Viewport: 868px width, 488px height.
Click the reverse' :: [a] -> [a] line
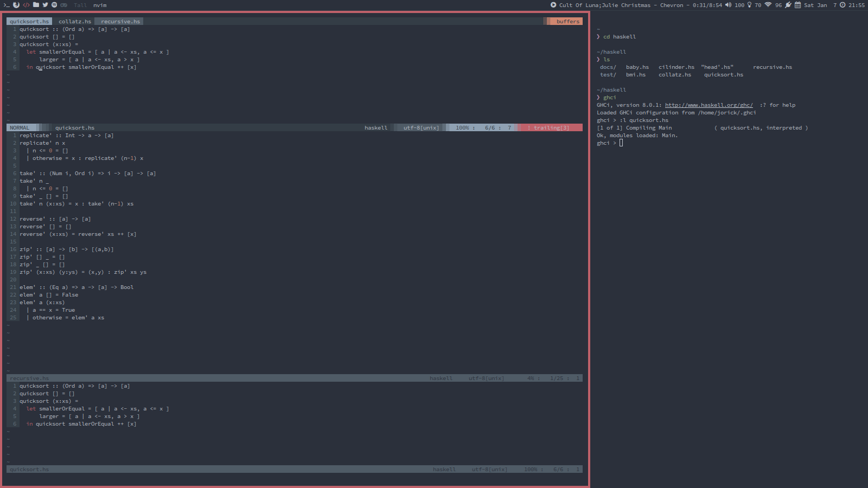coord(55,219)
